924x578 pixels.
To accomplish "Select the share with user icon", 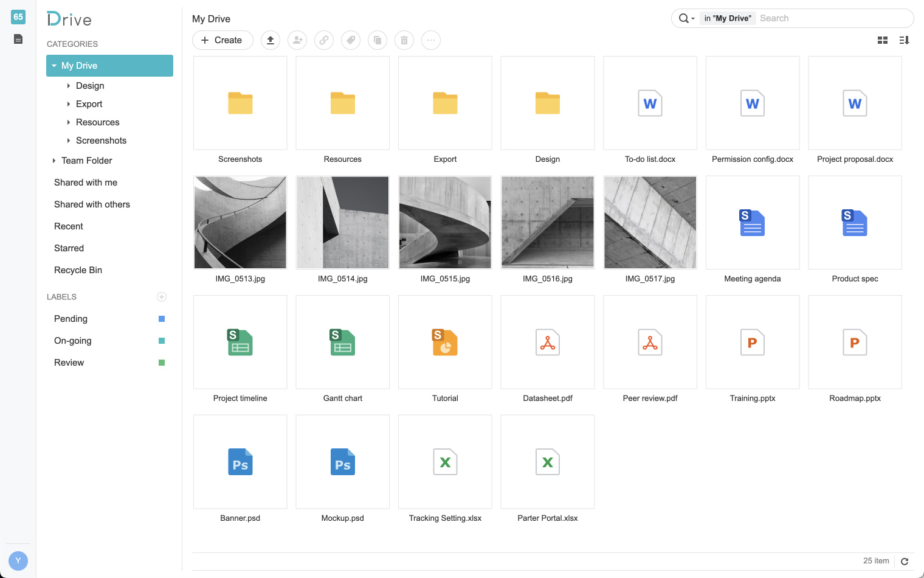I will pyautogui.click(x=297, y=40).
